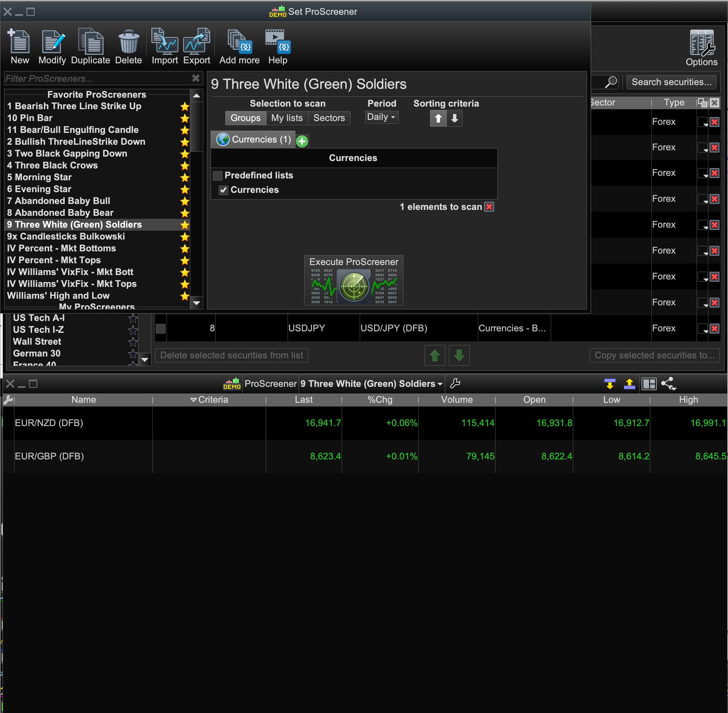Click the New ProScreener icon
The height and width of the screenshot is (713, 728).
click(x=19, y=42)
